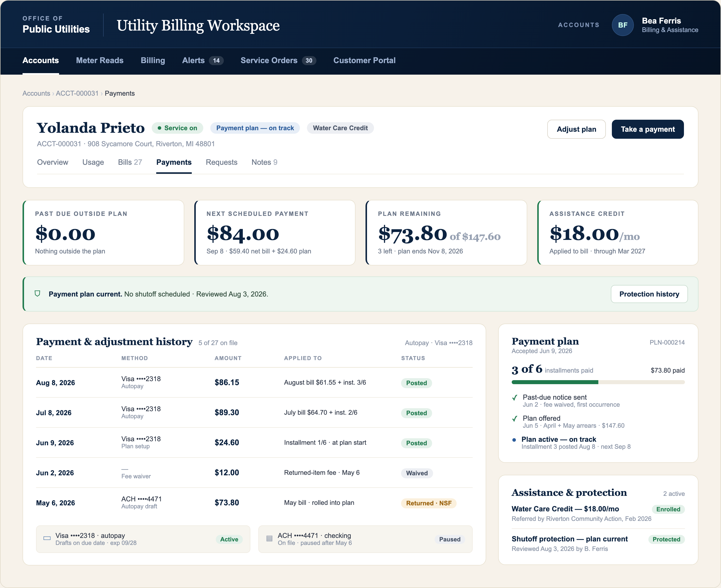Open the Accounts main navigation tab

[x=41, y=61]
